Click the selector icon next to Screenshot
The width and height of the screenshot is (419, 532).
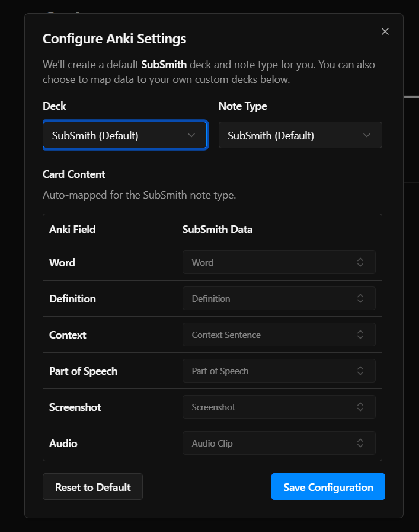point(360,407)
